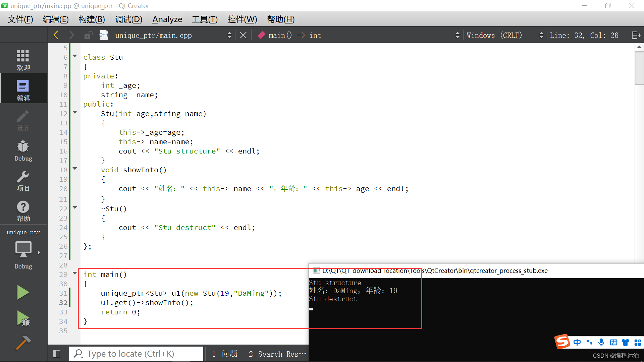Switch Sogou input between Chinese and English
This screenshot has width=644, height=362.
[x=577, y=342]
